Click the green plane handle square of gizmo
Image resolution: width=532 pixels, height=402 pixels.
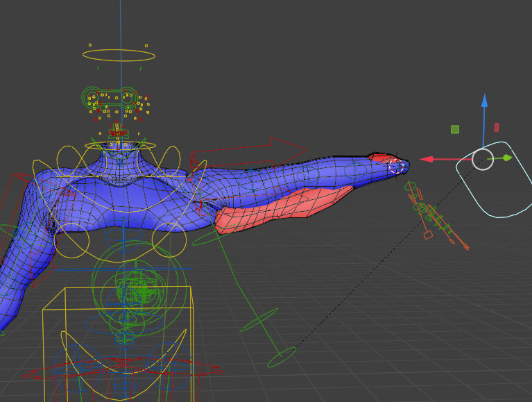tap(455, 129)
